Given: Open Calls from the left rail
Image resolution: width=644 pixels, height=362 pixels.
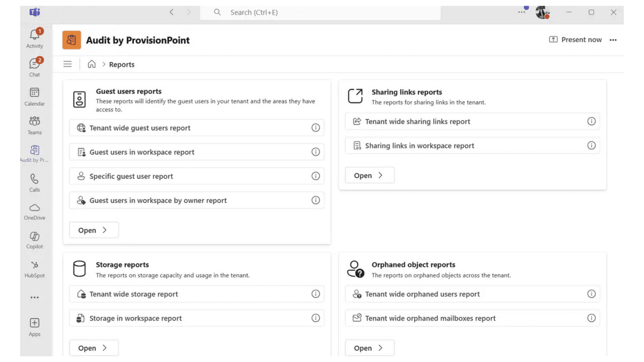Looking at the screenshot, I should coord(34,183).
